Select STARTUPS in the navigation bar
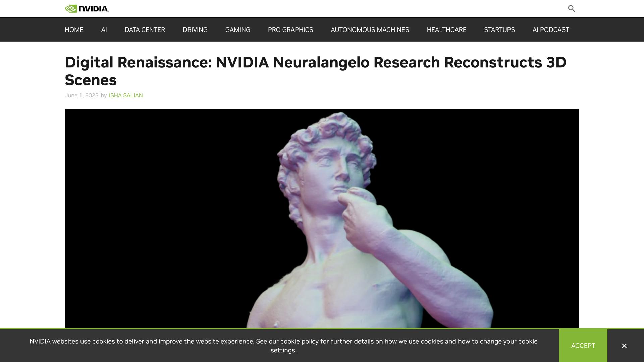The height and width of the screenshot is (362, 644). [x=499, y=29]
